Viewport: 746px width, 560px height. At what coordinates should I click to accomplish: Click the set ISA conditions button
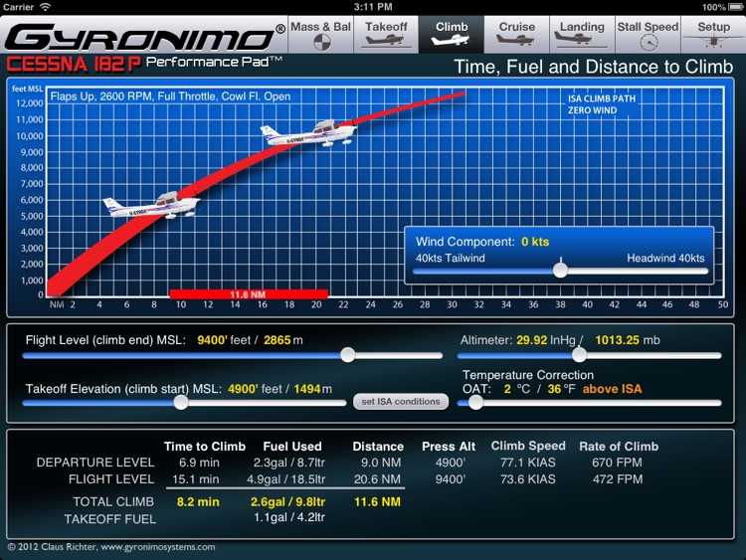401,401
